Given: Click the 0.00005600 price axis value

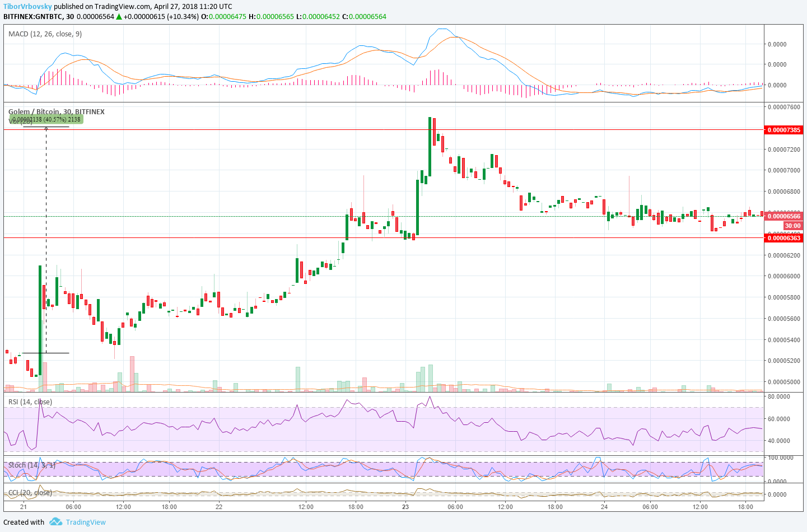Looking at the screenshot, I should [784, 319].
